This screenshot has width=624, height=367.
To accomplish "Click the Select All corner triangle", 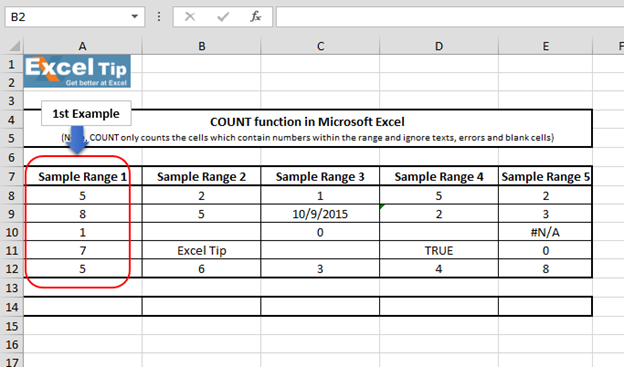I will (x=14, y=46).
